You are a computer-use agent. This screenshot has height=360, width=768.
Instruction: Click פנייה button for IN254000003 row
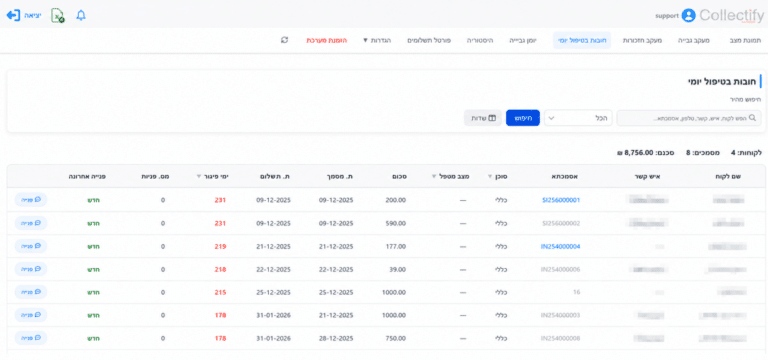pyautogui.click(x=31, y=315)
